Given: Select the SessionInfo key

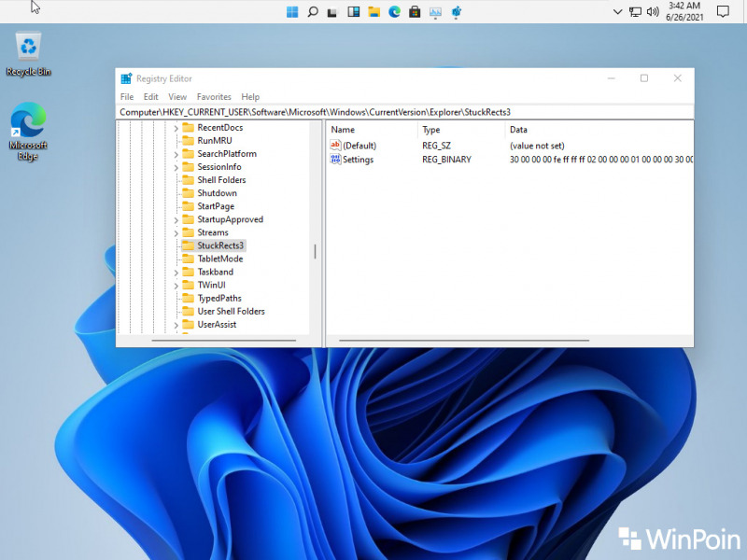Looking at the screenshot, I should tap(219, 167).
